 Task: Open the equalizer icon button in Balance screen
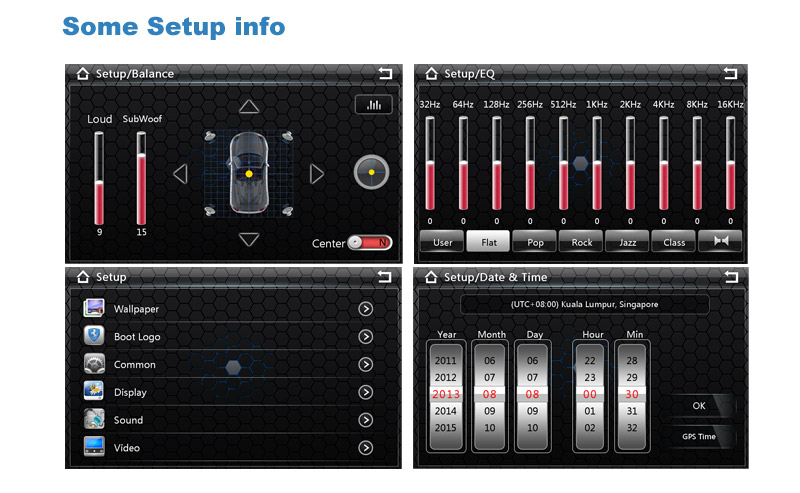coord(373,104)
